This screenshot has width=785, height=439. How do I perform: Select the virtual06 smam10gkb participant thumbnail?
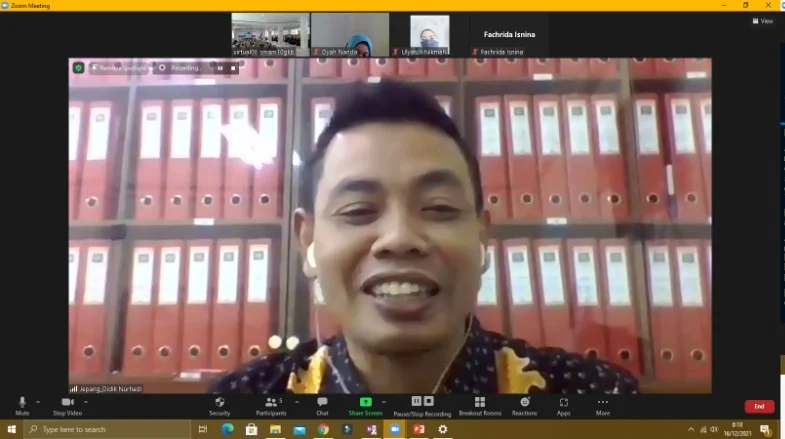point(270,35)
